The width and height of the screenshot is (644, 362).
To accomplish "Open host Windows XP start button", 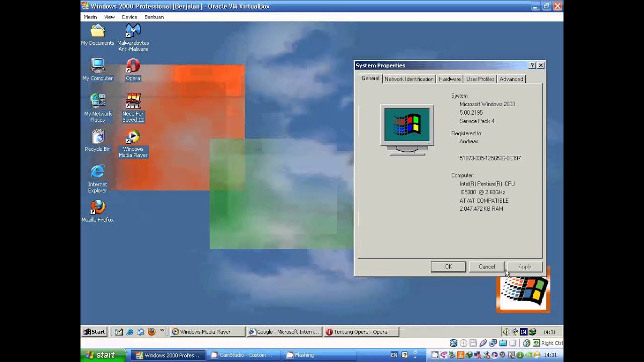I will coord(102,355).
